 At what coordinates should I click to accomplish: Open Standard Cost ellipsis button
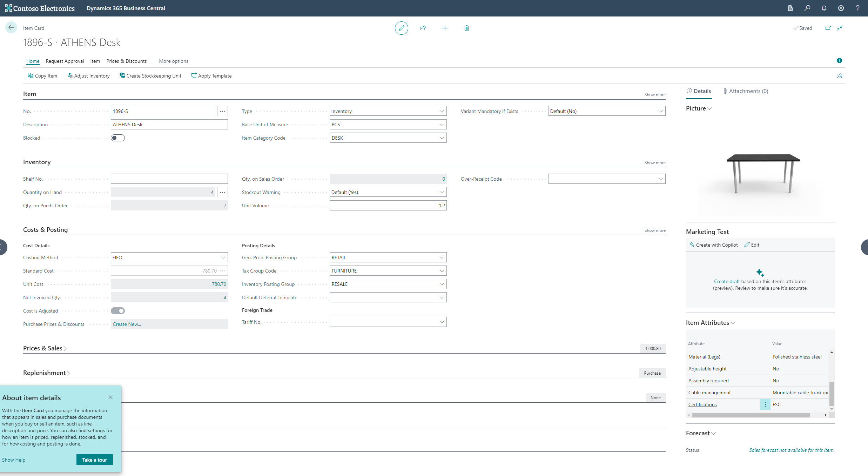pyautogui.click(x=223, y=271)
